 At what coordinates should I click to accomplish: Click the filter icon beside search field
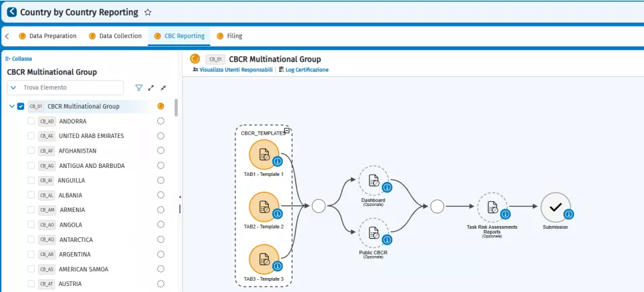click(x=139, y=87)
